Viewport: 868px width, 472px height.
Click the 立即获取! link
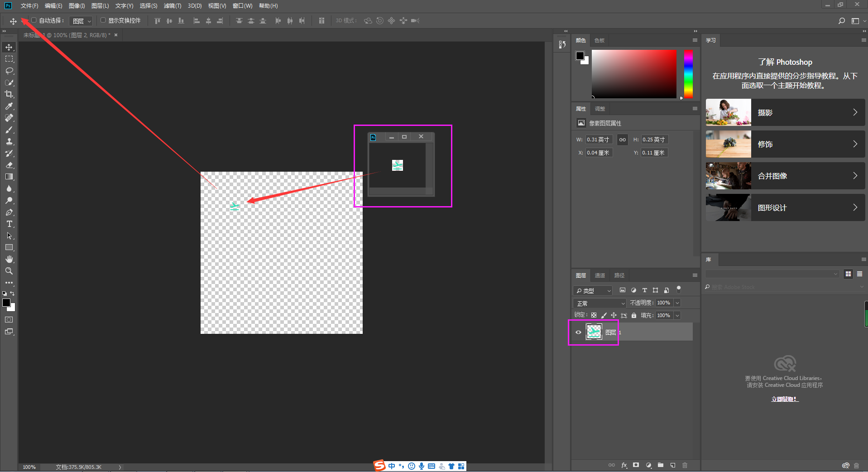click(x=785, y=399)
